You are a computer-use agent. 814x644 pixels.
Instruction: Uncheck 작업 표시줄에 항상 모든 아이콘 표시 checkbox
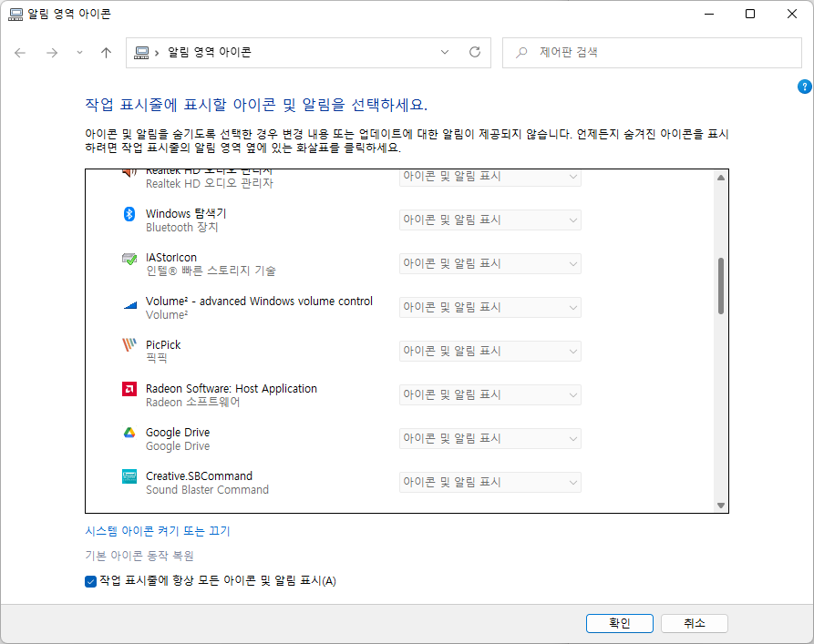point(90,581)
